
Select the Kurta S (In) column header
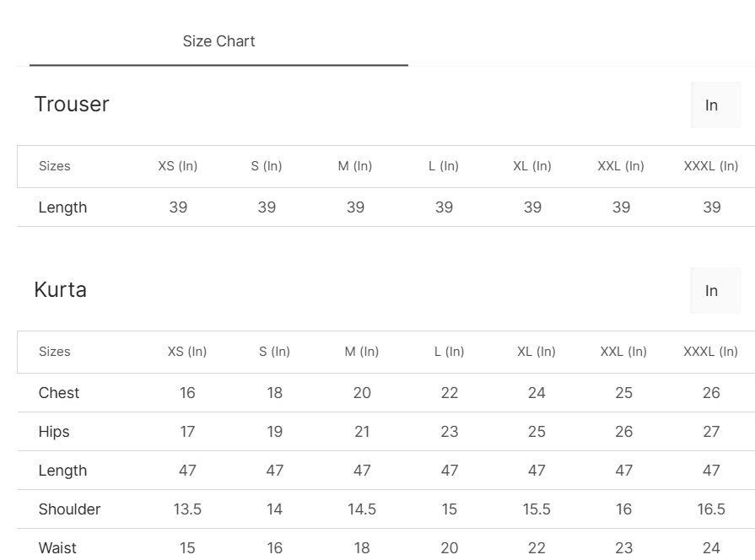tap(274, 352)
